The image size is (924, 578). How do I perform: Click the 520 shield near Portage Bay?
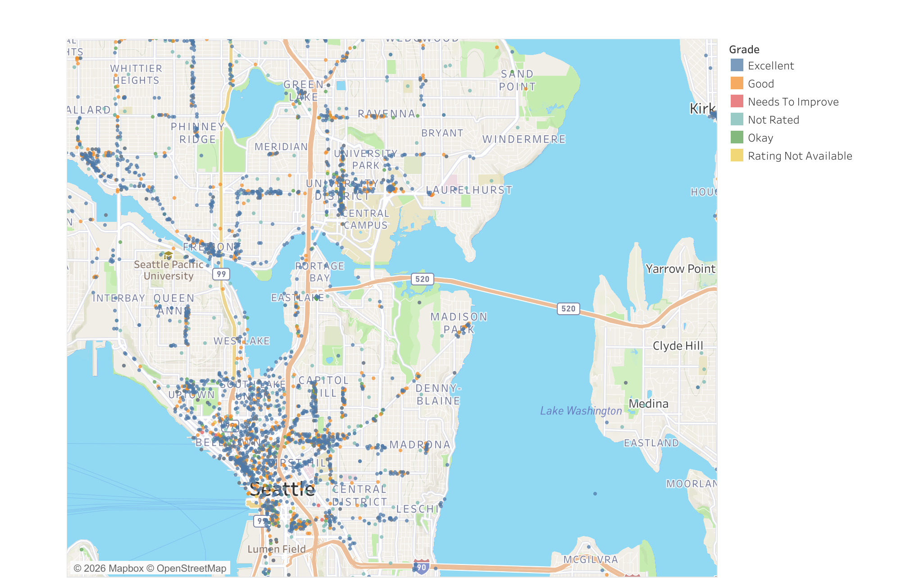(x=422, y=279)
